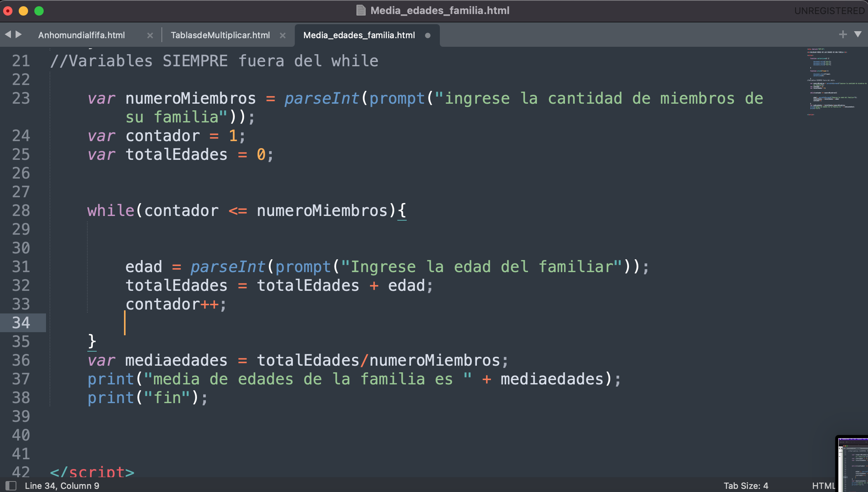The image size is (868, 492).
Task: Maximize the window with green button
Action: [39, 11]
